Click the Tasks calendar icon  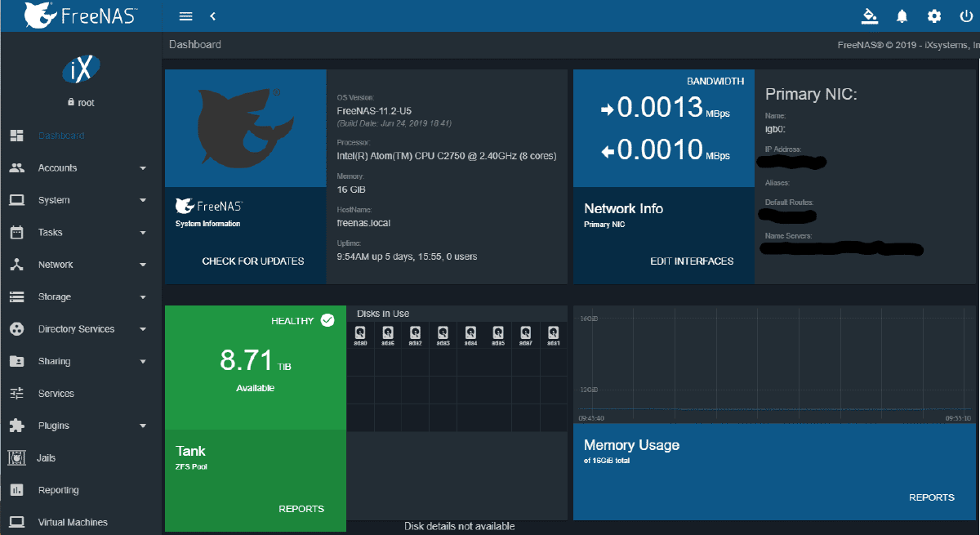[18, 232]
